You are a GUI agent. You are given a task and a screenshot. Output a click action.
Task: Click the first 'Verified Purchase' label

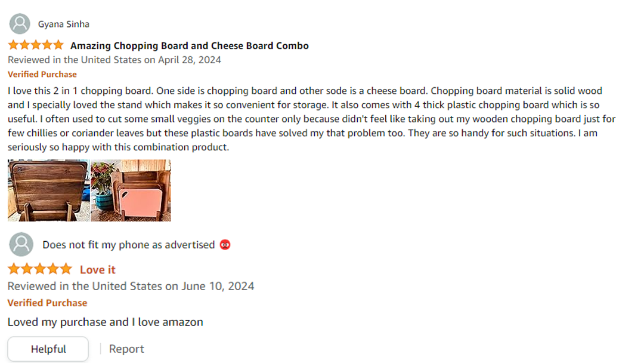(42, 75)
